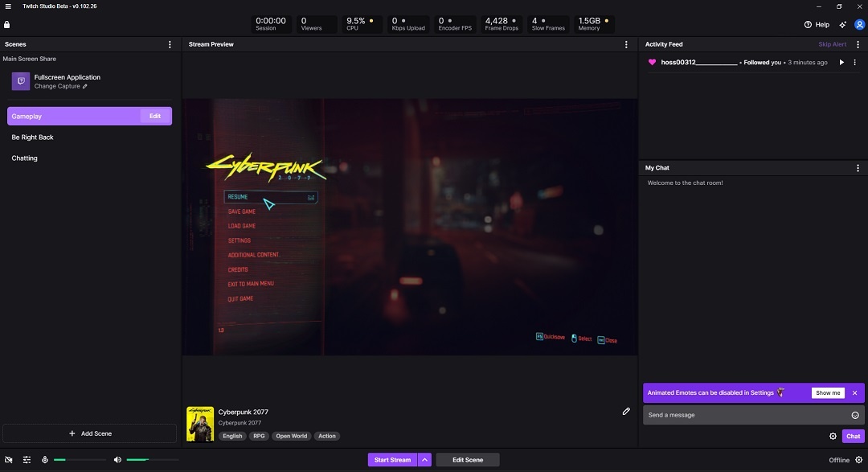The width and height of the screenshot is (868, 472).
Task: Click the Cyberpunk 2077 stream title text
Action: tap(243, 412)
